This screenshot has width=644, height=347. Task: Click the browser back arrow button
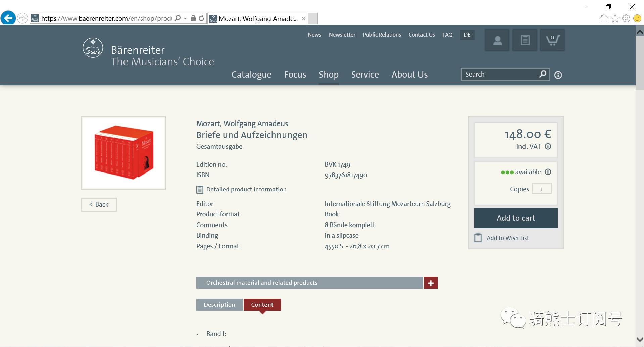pyautogui.click(x=8, y=18)
